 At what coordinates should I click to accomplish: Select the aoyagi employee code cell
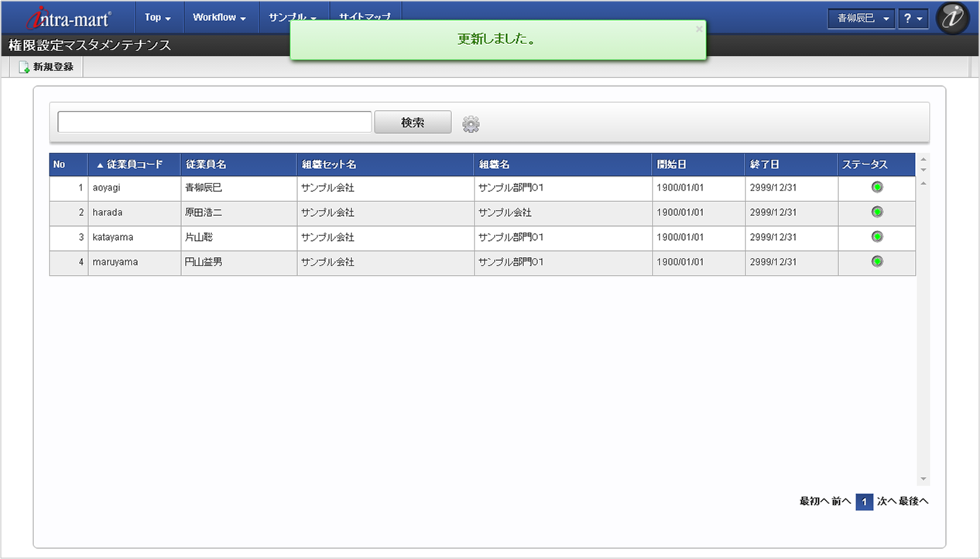pos(135,188)
